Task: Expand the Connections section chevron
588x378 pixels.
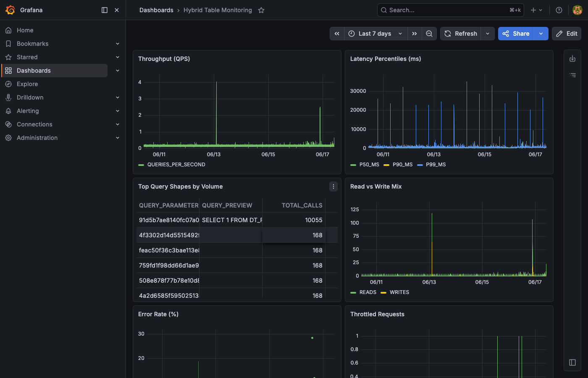Action: click(118, 124)
